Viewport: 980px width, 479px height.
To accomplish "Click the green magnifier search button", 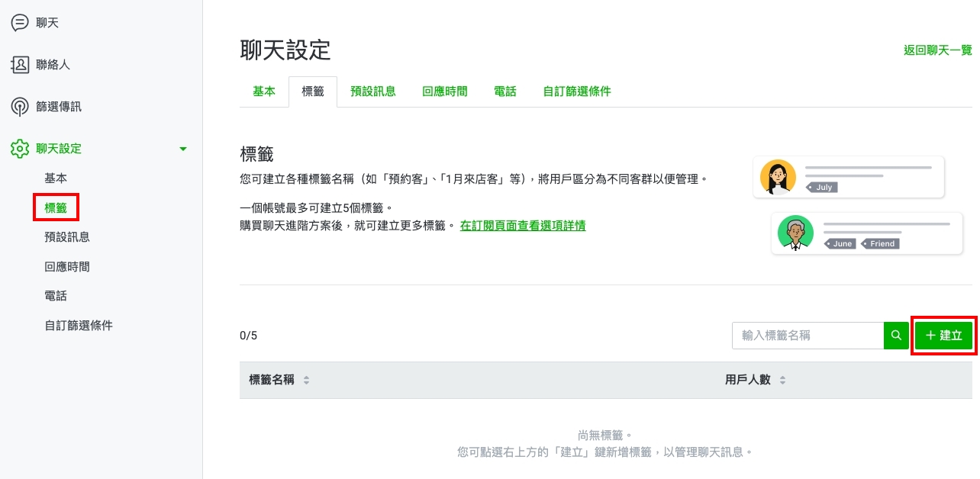I will click(896, 336).
